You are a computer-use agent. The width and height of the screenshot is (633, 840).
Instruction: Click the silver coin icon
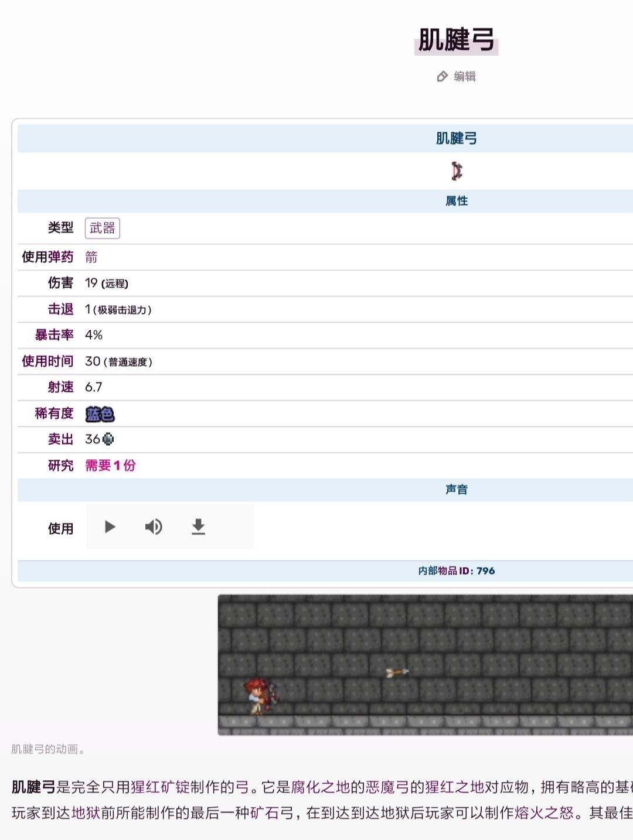(108, 439)
